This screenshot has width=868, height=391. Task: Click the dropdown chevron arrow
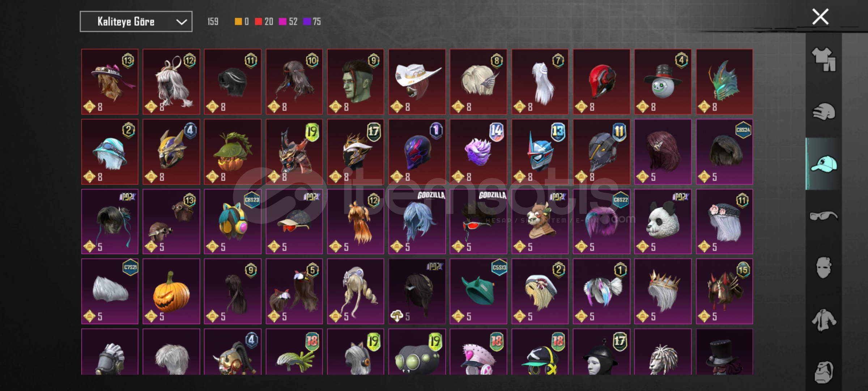(x=181, y=22)
